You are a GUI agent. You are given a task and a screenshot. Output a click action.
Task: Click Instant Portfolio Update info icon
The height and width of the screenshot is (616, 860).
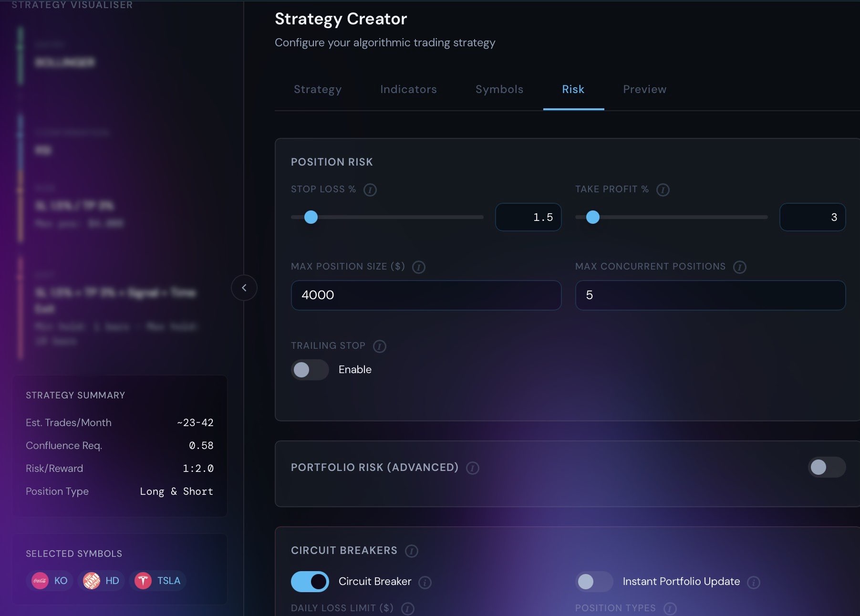click(754, 582)
